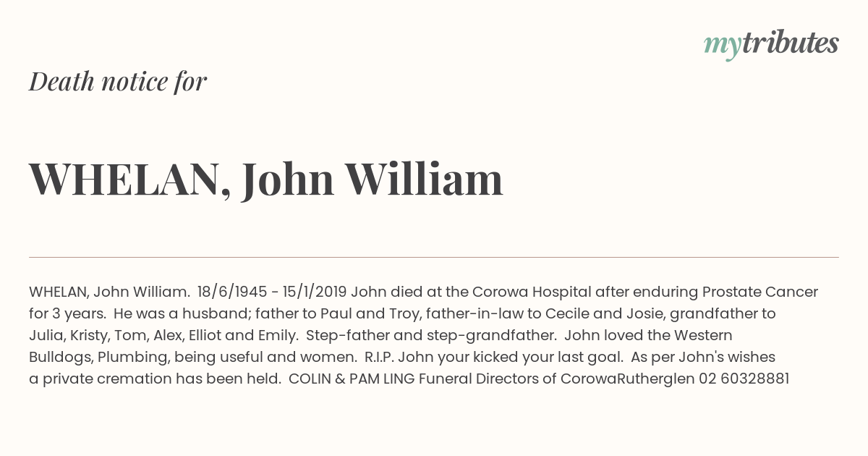This screenshot has height=456, width=868.
Task: Click the text 'Step-father and step-grandfather'
Action: point(432,335)
